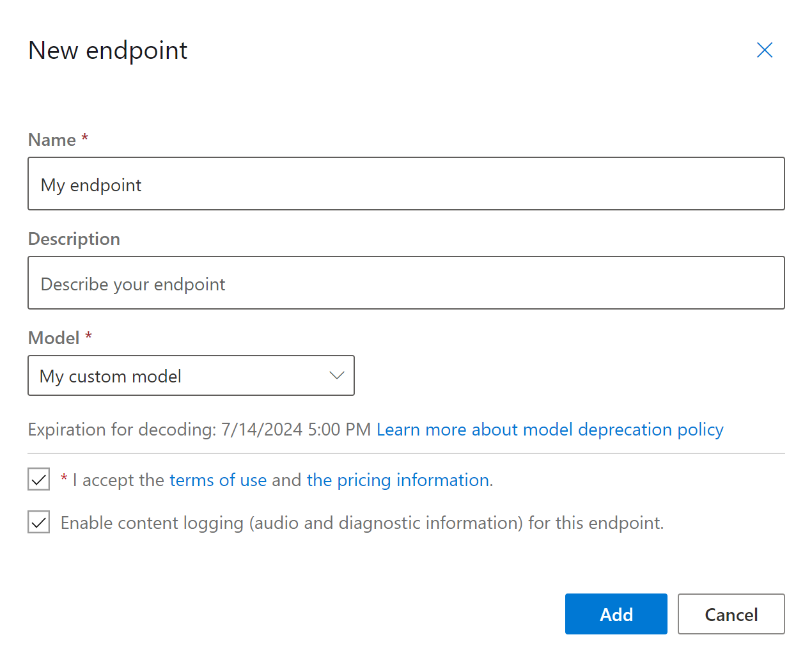Open 'Learn more about model deprecation policy'
This screenshot has height=660, width=812.
pyautogui.click(x=550, y=429)
